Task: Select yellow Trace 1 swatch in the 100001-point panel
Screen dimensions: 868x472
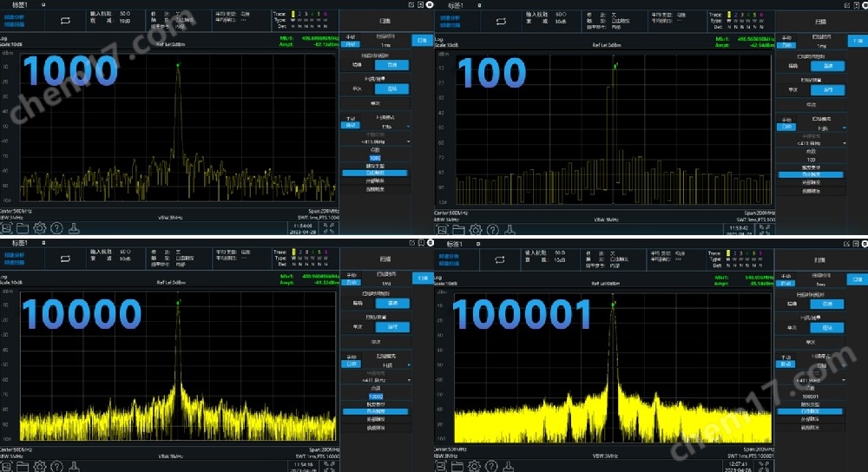Action: 728,252
